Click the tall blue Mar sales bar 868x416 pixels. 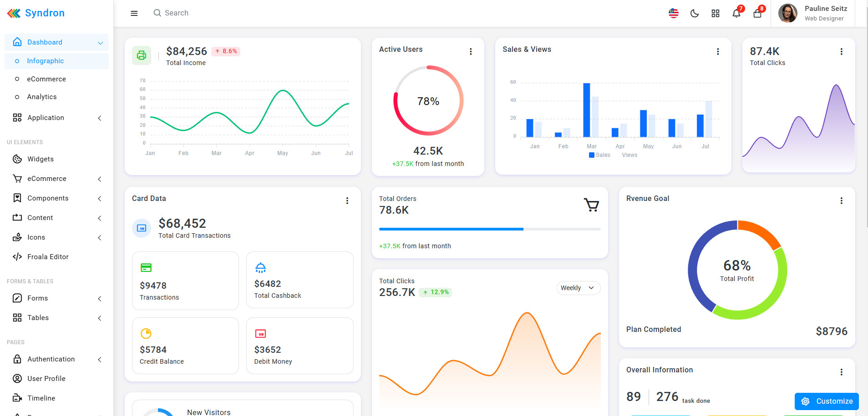click(587, 110)
